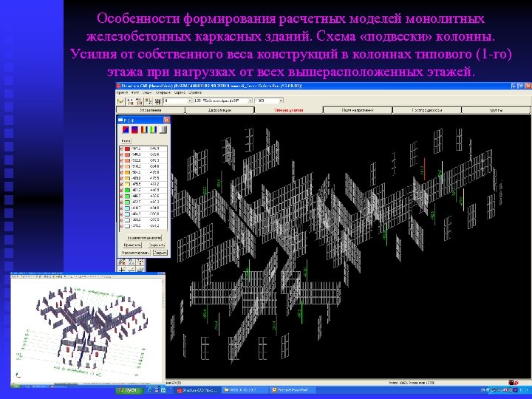Switch to Structure CAD in the taskbar
The height and width of the screenshot is (399, 532).
pyautogui.click(x=197, y=391)
